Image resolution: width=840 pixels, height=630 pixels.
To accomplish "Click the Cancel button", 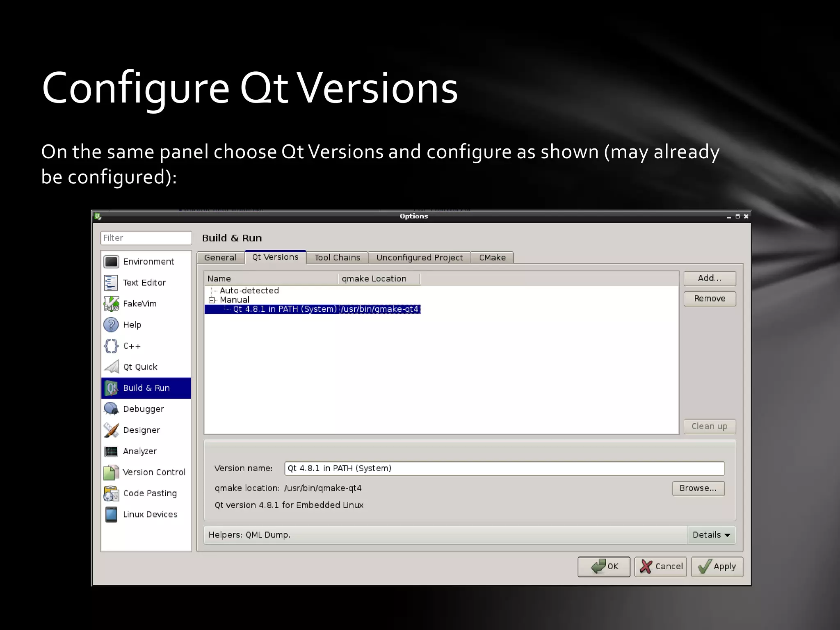I will [660, 566].
